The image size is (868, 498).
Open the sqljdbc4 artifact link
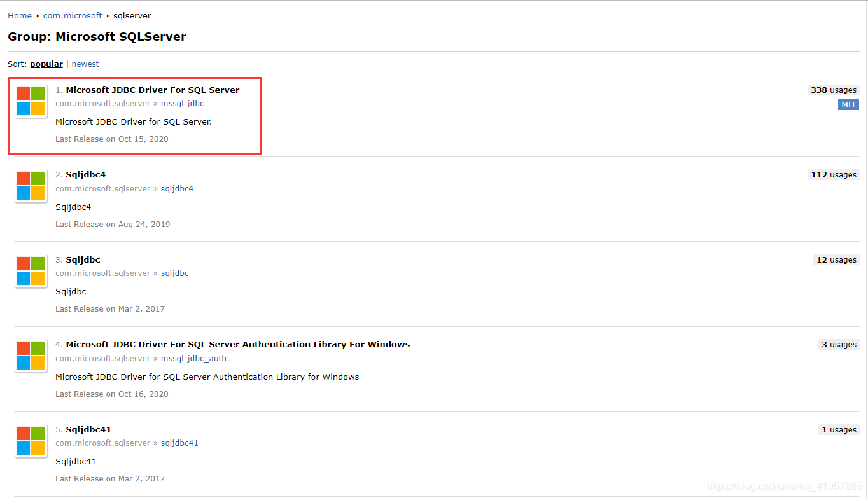point(176,188)
